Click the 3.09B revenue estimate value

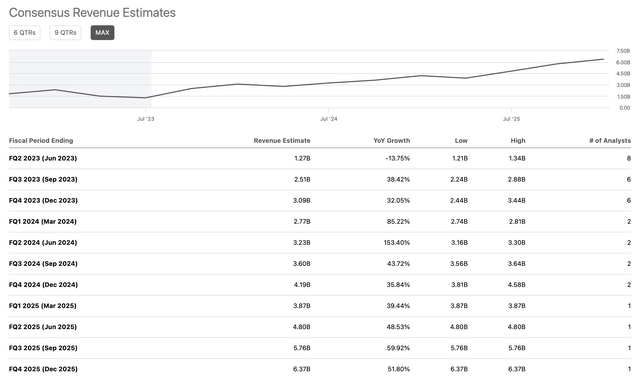click(302, 201)
